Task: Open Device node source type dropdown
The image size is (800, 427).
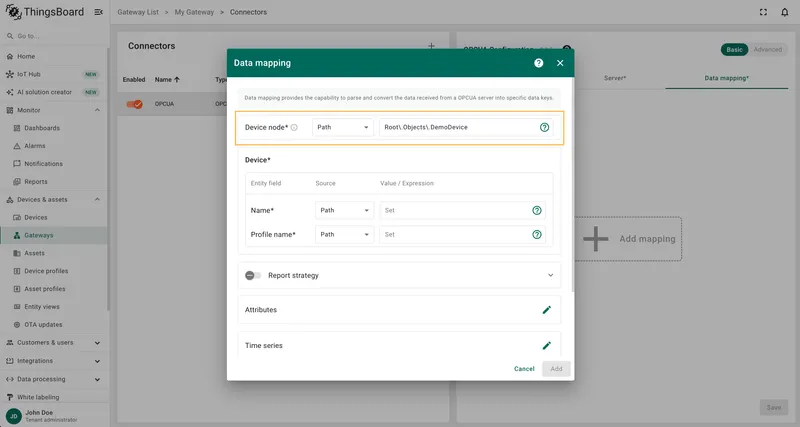Action: [342, 127]
